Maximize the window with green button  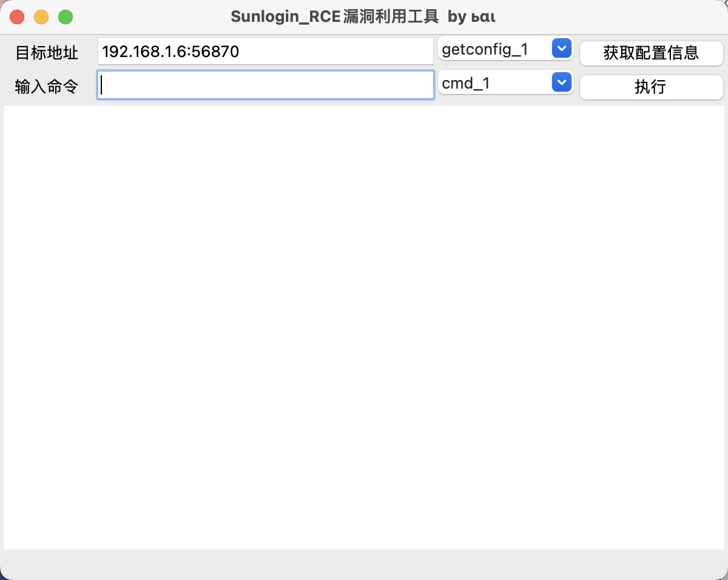(x=66, y=17)
